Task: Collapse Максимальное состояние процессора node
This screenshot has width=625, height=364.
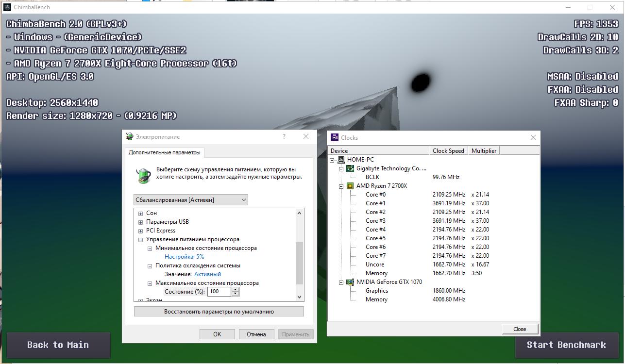Action: click(x=150, y=283)
